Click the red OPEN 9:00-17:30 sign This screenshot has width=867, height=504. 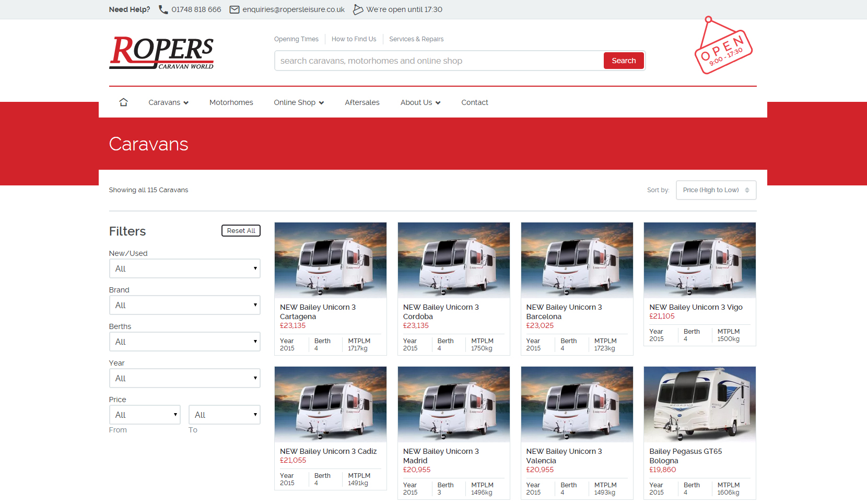(x=723, y=46)
